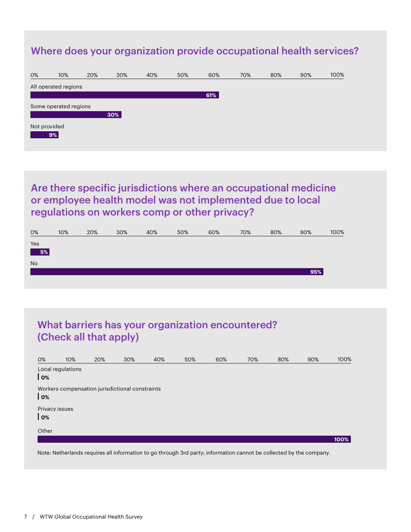Viewport: 411px width, 532px height.
Task: Click heading about where occupational health services are provided
Action: click(x=195, y=51)
